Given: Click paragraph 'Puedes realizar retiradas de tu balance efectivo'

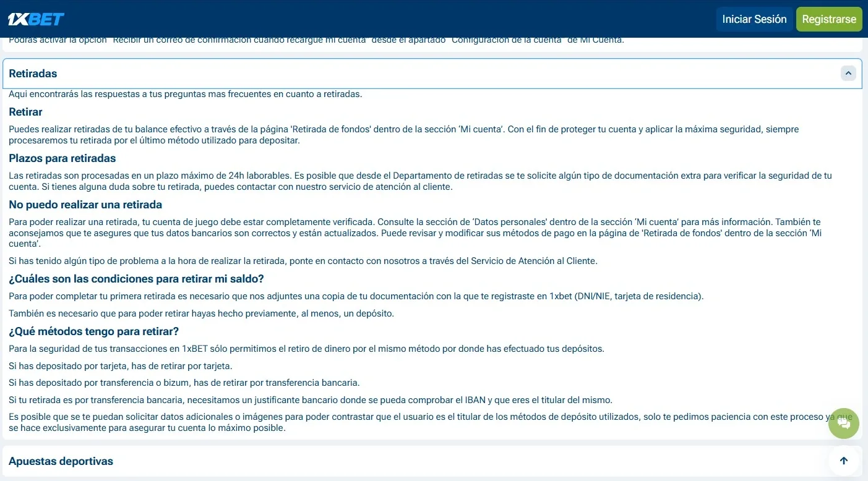Looking at the screenshot, I should 404,135.
